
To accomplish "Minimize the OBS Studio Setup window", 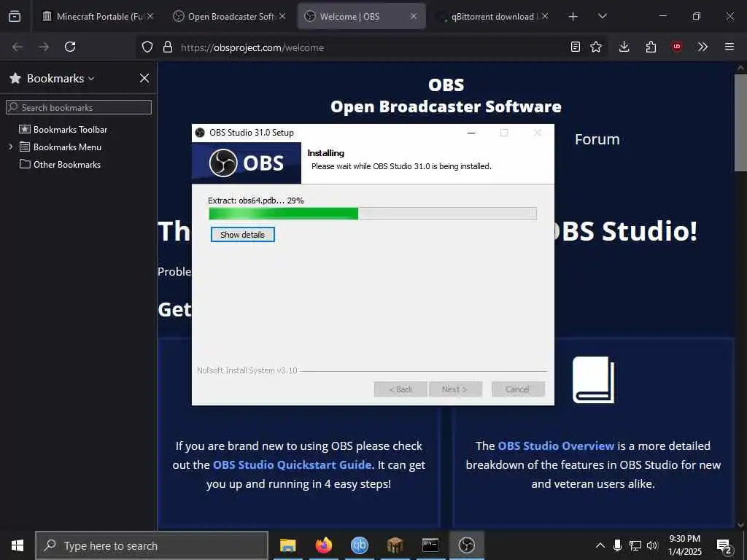I will click(x=471, y=133).
